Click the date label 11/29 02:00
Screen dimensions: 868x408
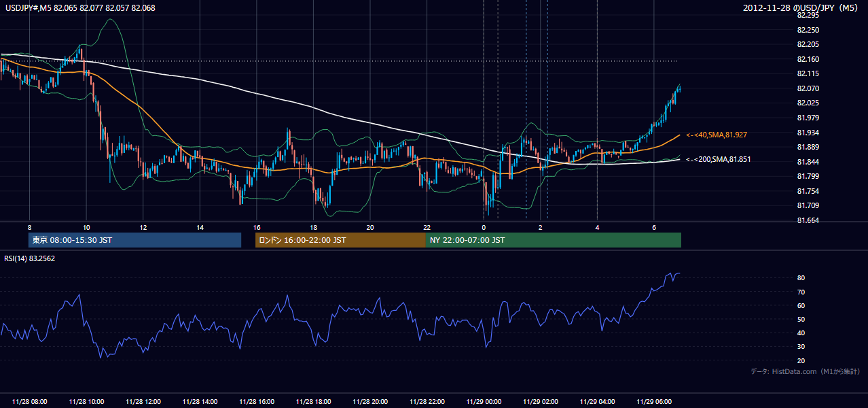[540, 402]
